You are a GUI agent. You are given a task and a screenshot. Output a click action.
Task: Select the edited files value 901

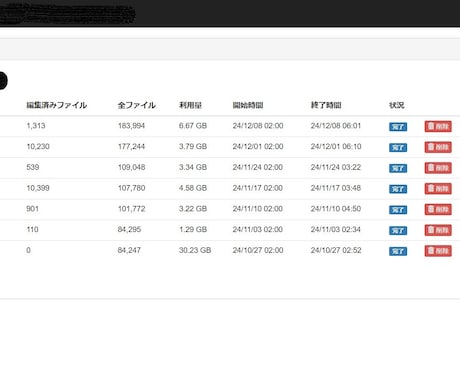coord(32,209)
